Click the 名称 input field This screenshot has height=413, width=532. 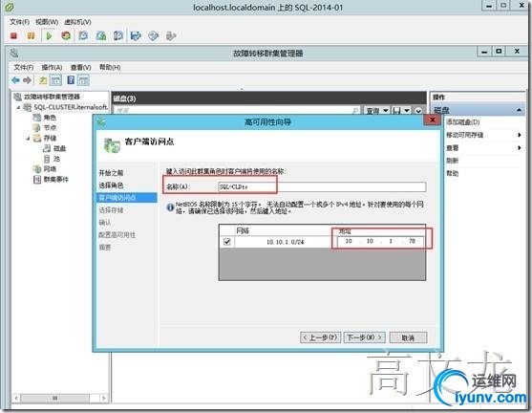[322, 186]
